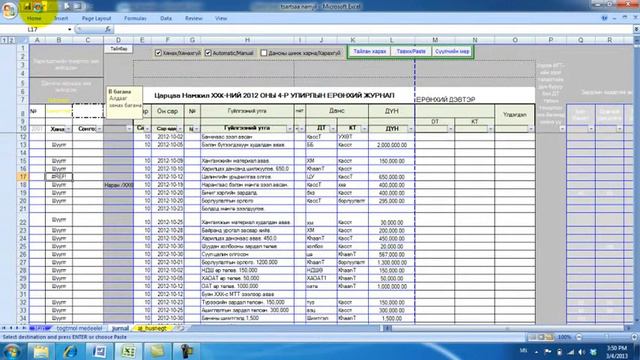Click cell with amount 2,000,000.00
640x360 pixels.
click(391, 145)
